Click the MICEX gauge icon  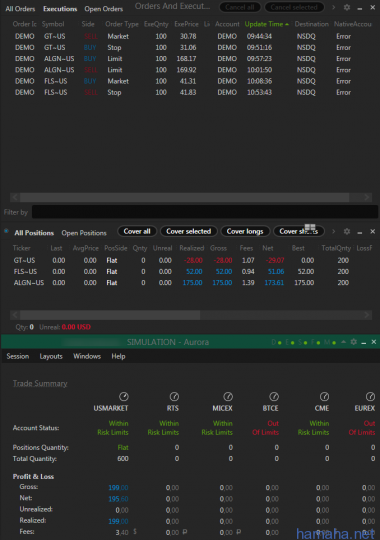[x=228, y=397]
